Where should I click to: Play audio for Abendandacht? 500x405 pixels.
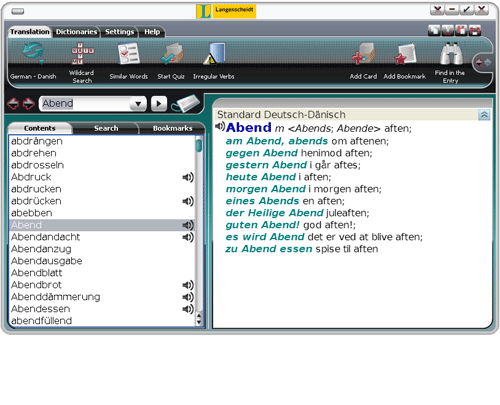pos(188,237)
